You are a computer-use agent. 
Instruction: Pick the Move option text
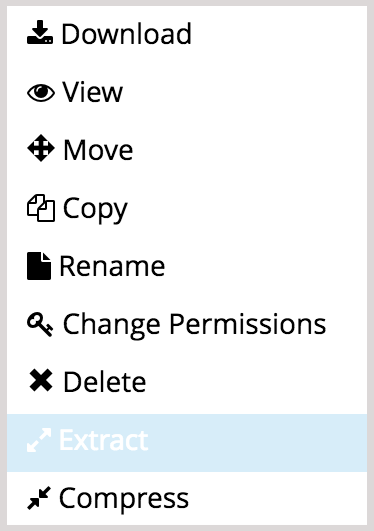coord(98,150)
